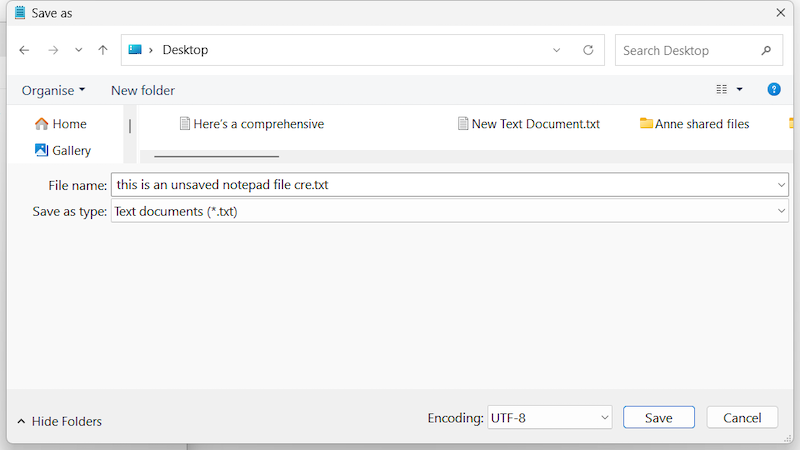Screen dimensions: 800x450
Task: Open the Help question mark icon
Action: [773, 90]
